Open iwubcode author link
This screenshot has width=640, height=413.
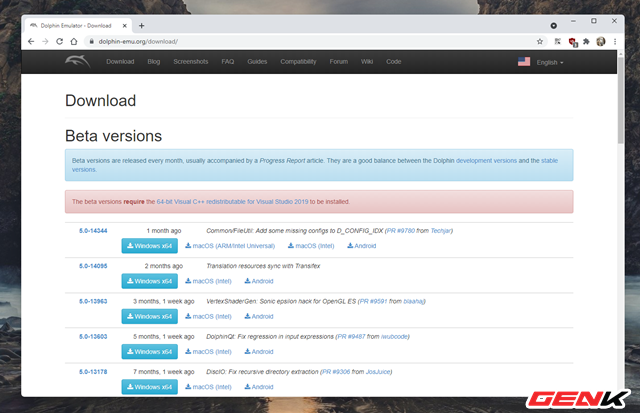(394, 336)
